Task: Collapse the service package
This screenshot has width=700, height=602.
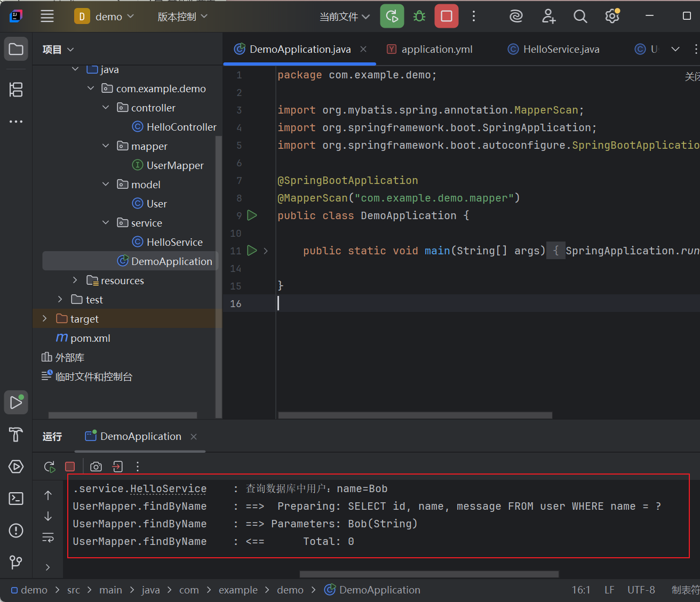Action: 106,222
